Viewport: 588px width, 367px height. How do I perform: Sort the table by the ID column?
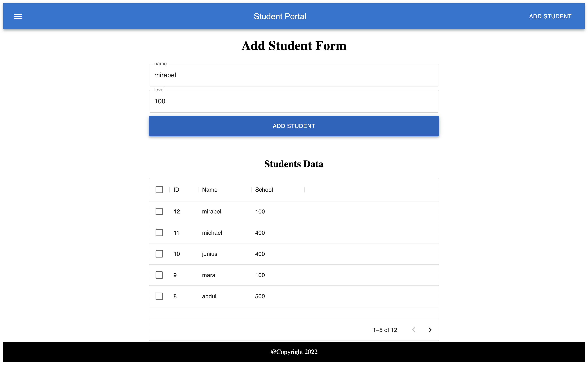(176, 190)
